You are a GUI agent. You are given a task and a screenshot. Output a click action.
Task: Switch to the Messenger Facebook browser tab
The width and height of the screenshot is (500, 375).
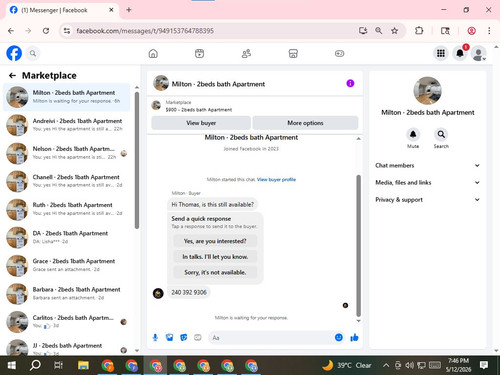62,10
